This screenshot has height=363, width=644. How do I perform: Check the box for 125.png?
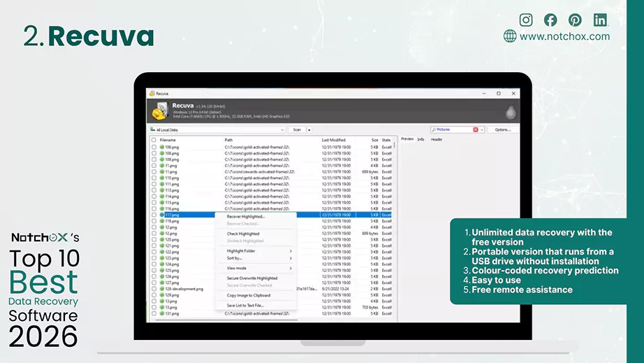point(154,270)
